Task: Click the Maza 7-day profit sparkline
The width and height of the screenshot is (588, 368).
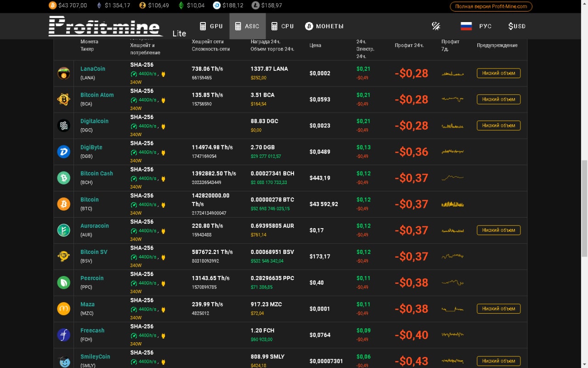Action: [x=452, y=309]
